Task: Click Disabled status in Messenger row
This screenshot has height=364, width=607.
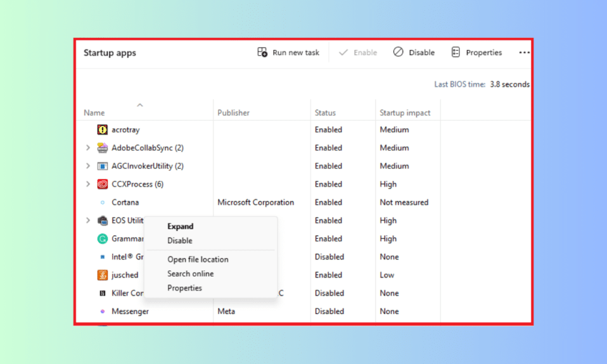Action: tap(329, 311)
